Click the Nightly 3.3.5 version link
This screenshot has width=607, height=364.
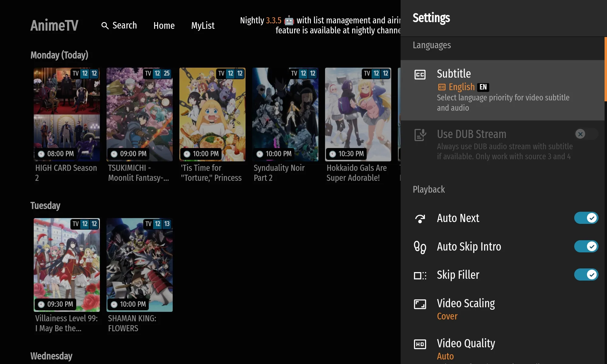click(x=273, y=21)
